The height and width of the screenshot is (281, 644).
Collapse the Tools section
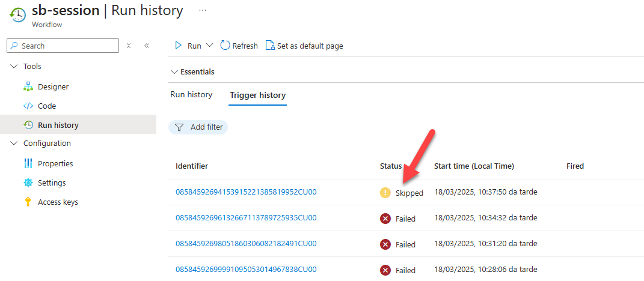(x=14, y=67)
